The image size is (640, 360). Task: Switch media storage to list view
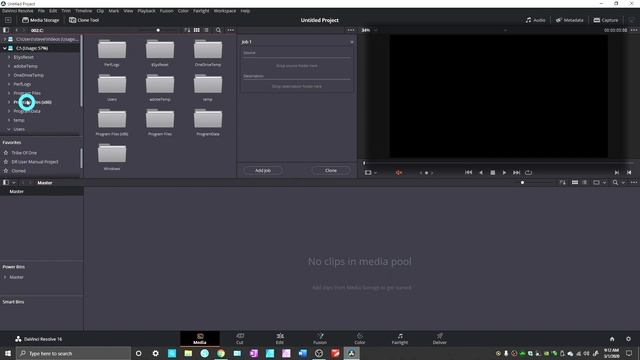coord(206,30)
